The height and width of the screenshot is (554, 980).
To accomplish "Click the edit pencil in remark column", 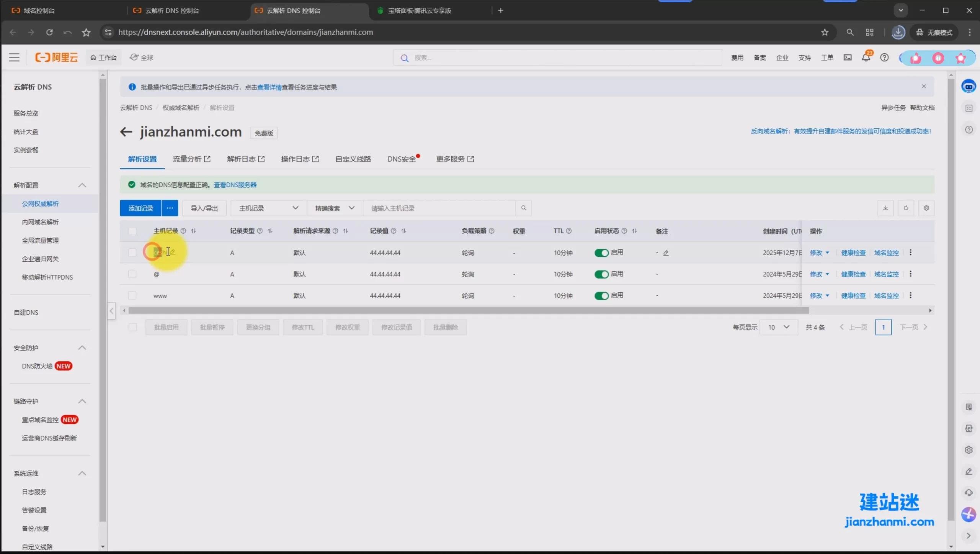I will click(x=666, y=253).
